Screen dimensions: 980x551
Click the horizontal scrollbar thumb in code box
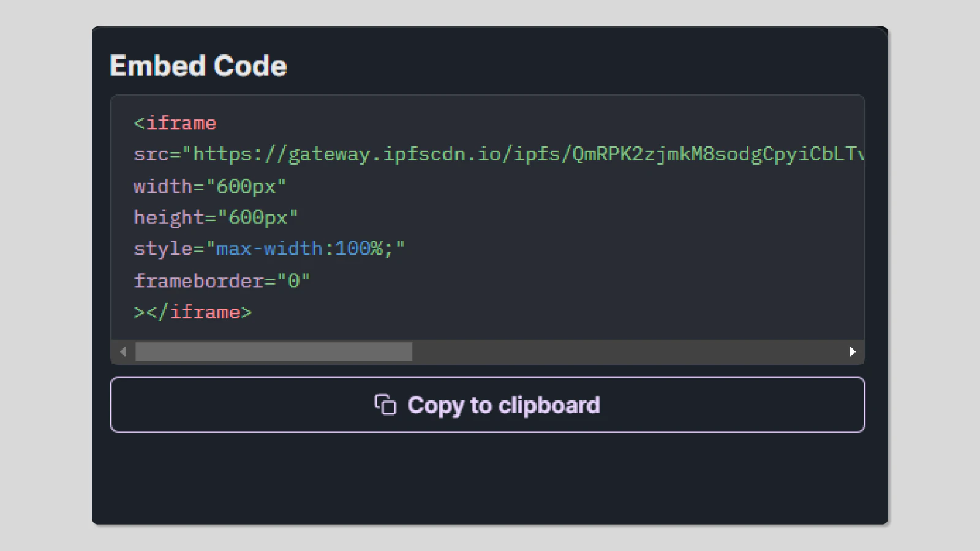point(274,351)
